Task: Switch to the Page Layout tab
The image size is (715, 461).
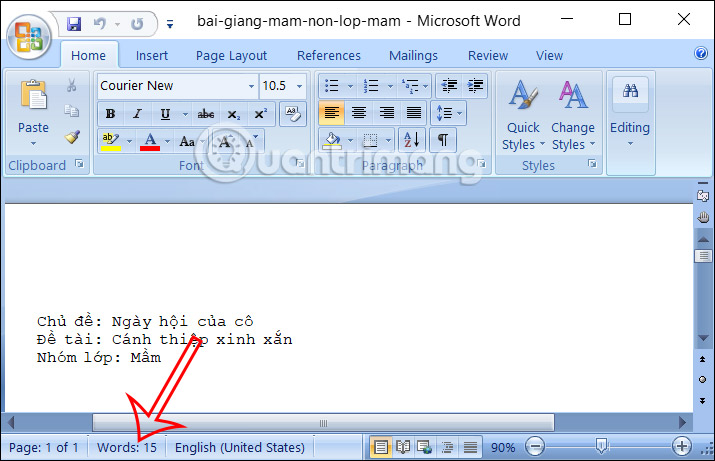Action: coord(231,56)
